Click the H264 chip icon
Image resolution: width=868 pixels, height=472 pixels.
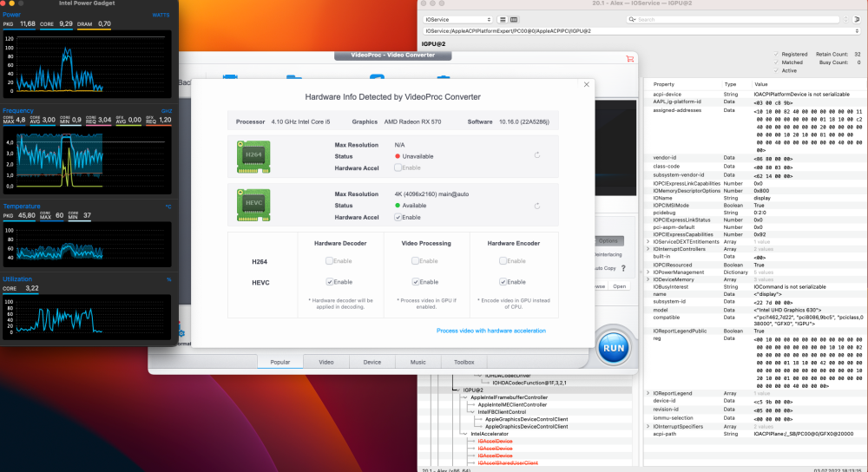pyautogui.click(x=253, y=156)
